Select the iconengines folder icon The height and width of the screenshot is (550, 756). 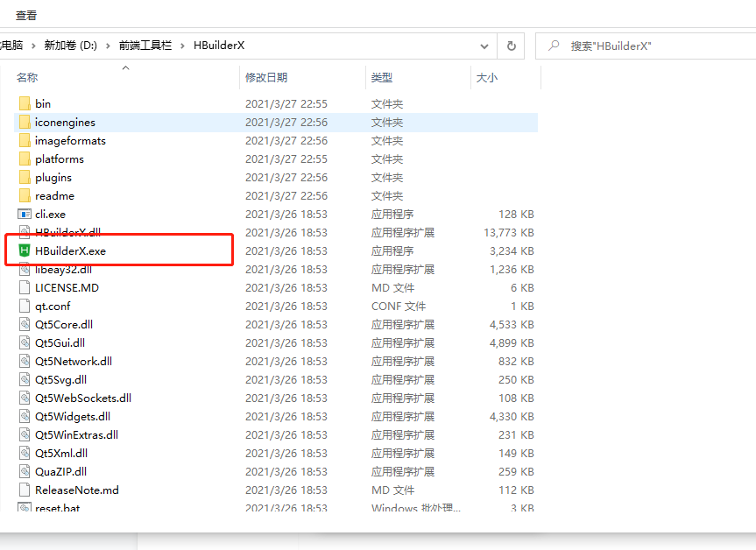point(25,122)
